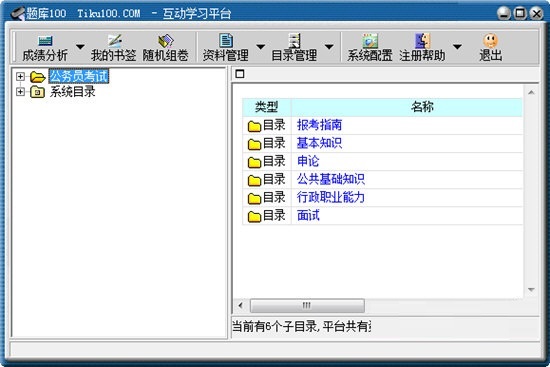Click the 名称 column header

pyautogui.click(x=407, y=107)
